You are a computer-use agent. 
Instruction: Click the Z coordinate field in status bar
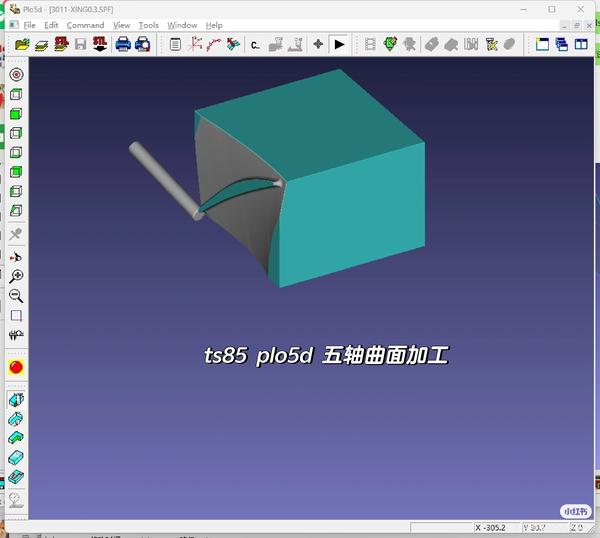click(579, 528)
